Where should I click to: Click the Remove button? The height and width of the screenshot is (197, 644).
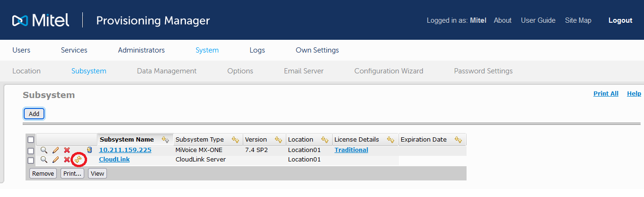click(43, 174)
